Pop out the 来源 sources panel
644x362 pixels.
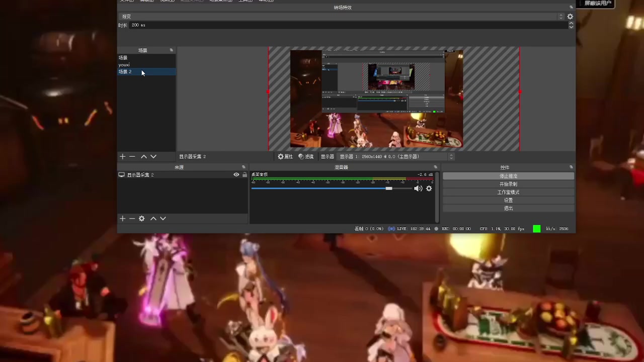tap(244, 167)
